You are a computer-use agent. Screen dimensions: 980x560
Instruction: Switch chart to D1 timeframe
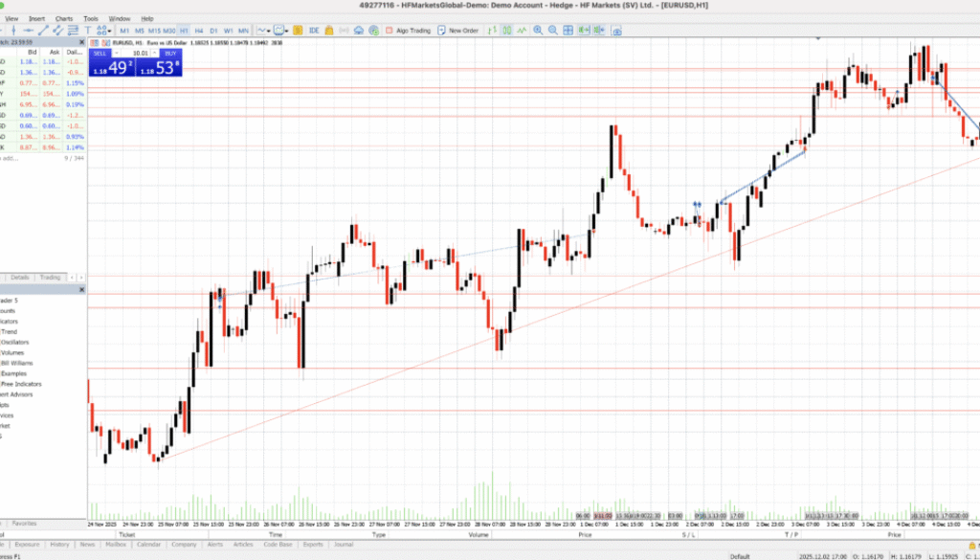(x=212, y=30)
